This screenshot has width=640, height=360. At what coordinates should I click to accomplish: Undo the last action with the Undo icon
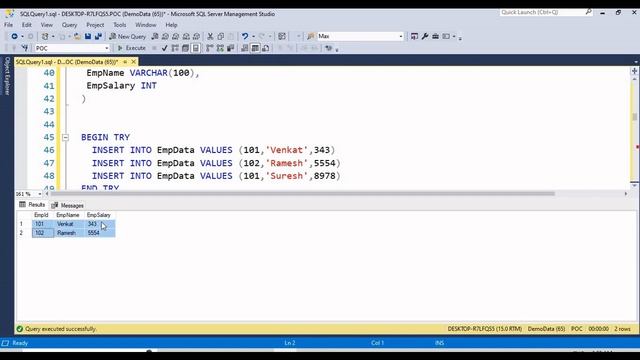coord(245,36)
